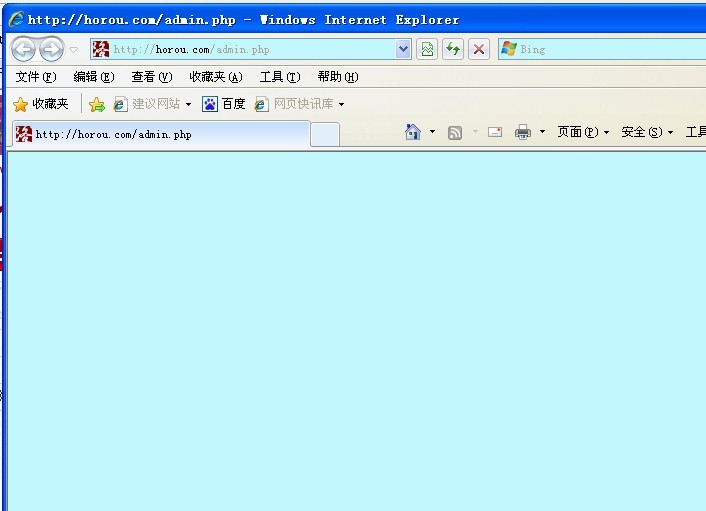The image size is (706, 511).
Task: Click the address bar URL field
Action: pos(252,49)
